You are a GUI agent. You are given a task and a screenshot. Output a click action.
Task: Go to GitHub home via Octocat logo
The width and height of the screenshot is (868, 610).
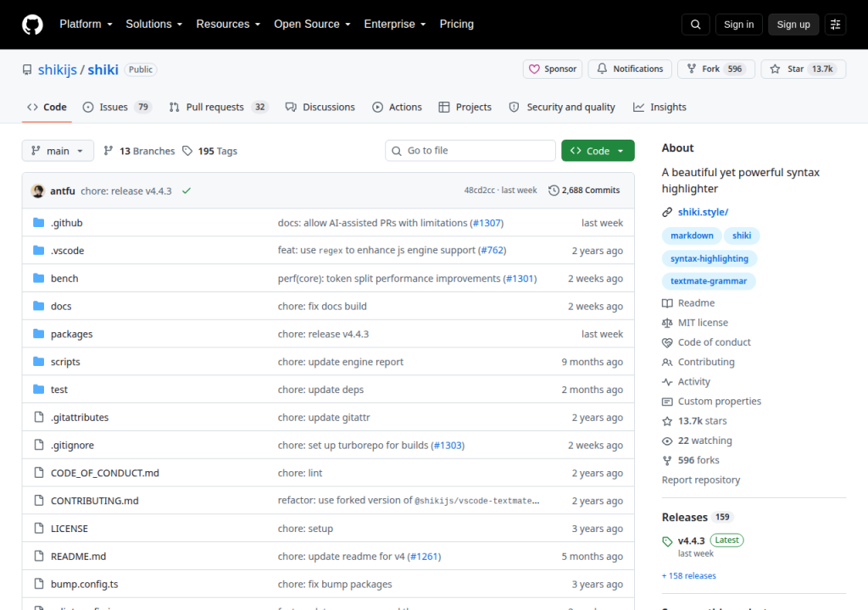tap(32, 25)
